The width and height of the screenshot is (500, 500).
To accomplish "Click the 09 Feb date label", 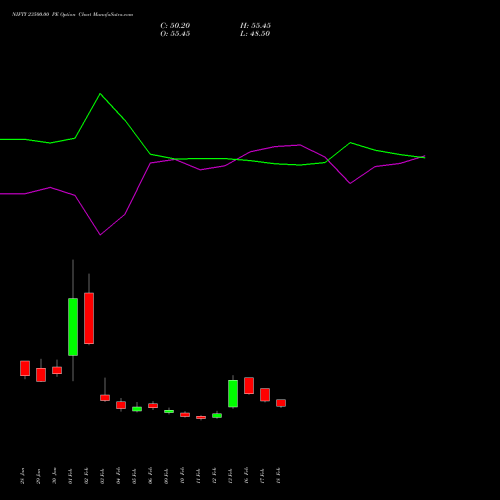I will [x=166, y=476].
